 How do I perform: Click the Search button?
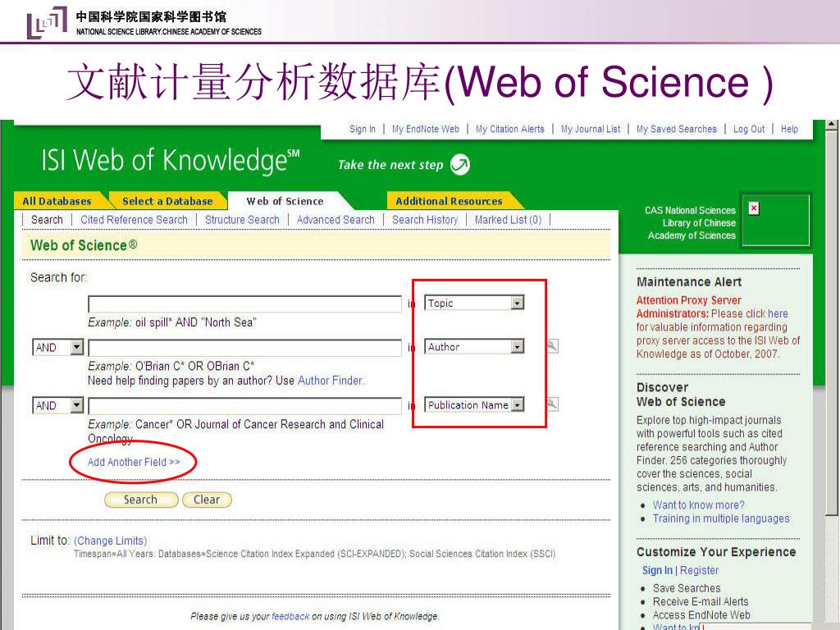pos(140,500)
